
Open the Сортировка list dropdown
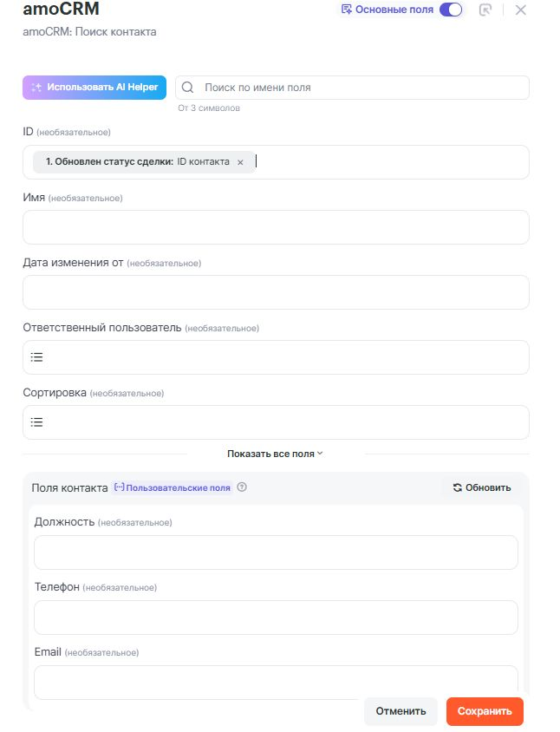(x=276, y=422)
